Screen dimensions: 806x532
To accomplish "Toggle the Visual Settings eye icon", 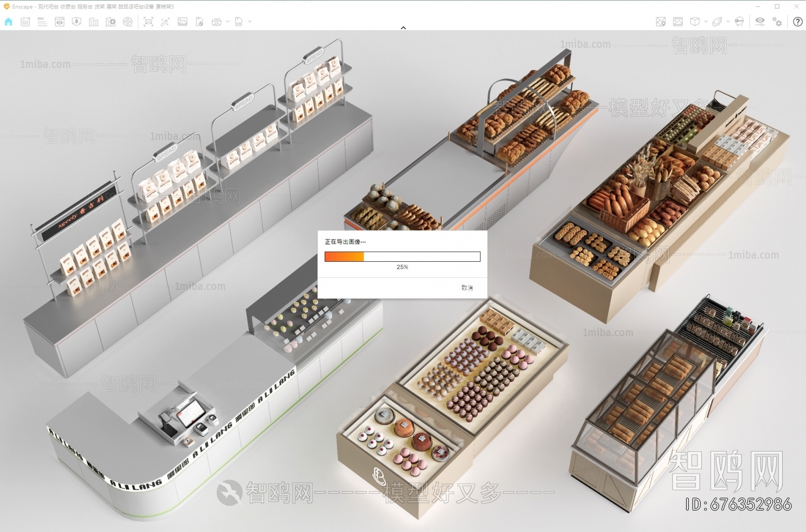I will tap(760, 22).
